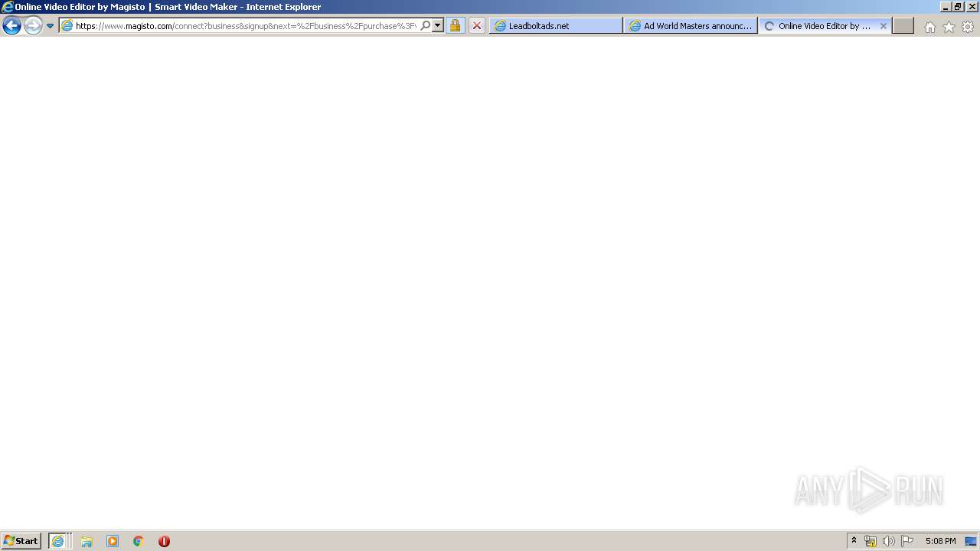The height and width of the screenshot is (551, 980).
Task: Show hidden system tray icons
Action: coord(854,541)
